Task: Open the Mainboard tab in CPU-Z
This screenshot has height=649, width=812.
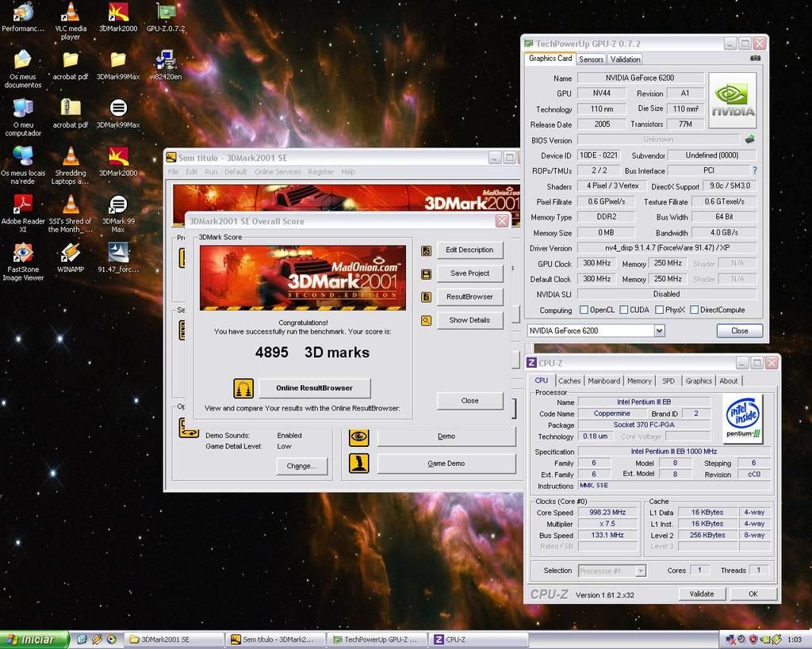Action: [603, 380]
